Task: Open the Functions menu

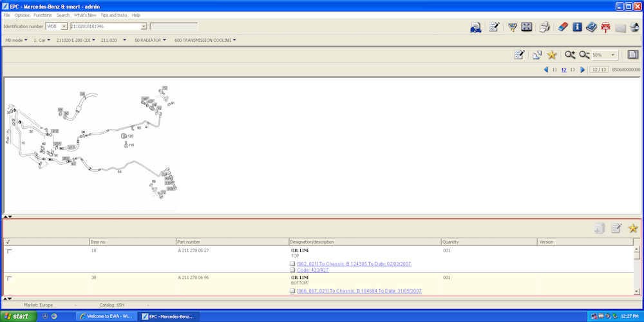Action: pyautogui.click(x=43, y=15)
